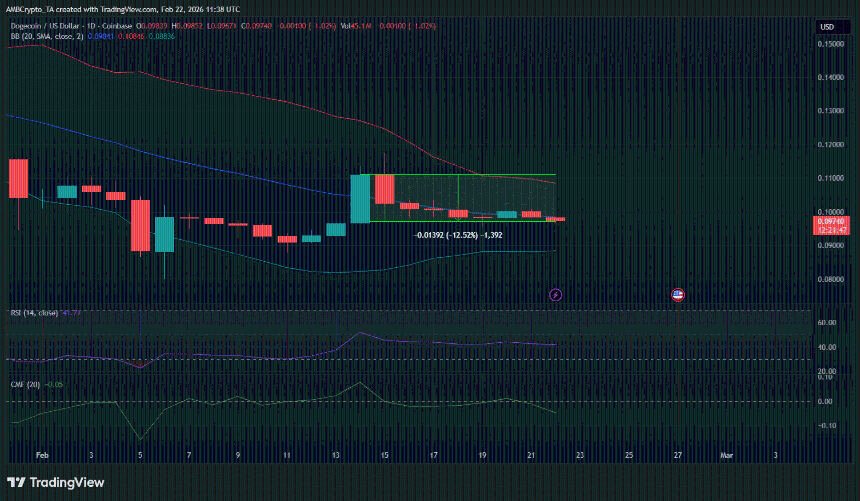Click the Feb date label on time axis
The image size is (860, 501).
pos(42,455)
